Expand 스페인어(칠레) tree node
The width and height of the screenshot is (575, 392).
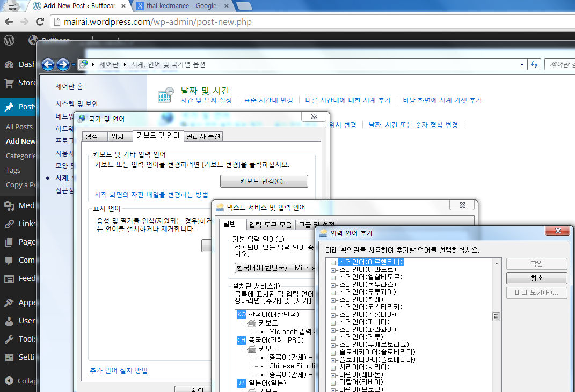333,300
